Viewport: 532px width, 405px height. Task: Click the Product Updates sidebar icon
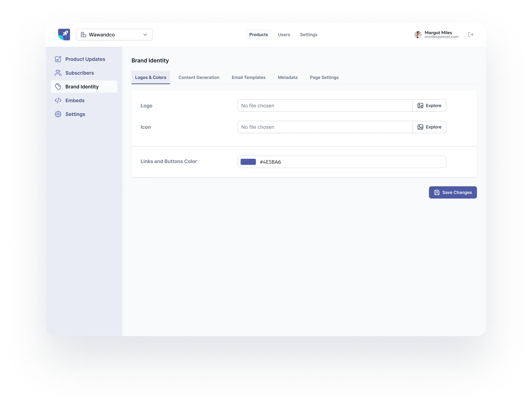coord(57,59)
